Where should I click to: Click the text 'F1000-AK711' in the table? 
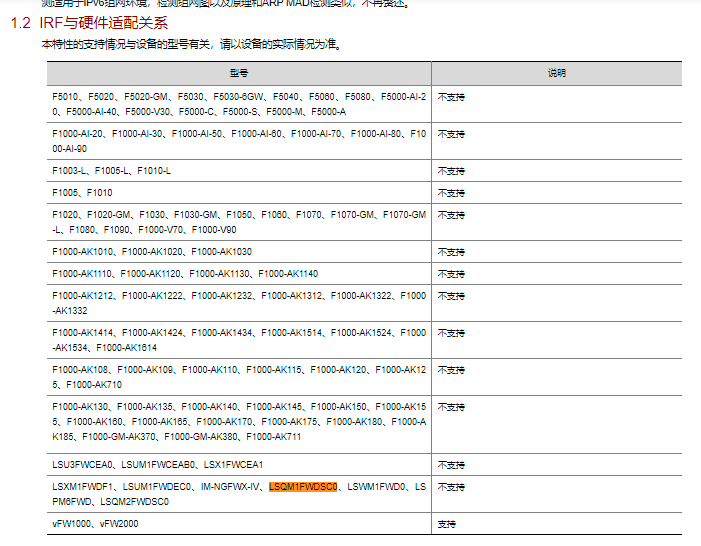point(274,436)
